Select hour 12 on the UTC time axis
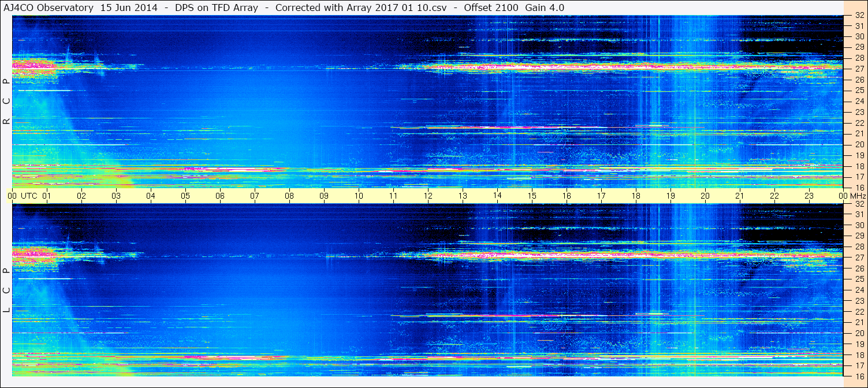Screen dimensions: 868x388 pos(428,196)
